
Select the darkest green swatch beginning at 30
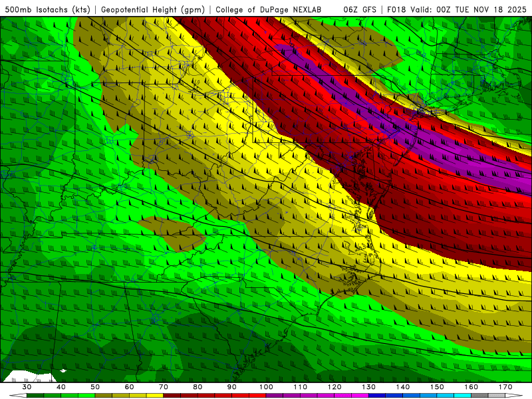coord(35,395)
